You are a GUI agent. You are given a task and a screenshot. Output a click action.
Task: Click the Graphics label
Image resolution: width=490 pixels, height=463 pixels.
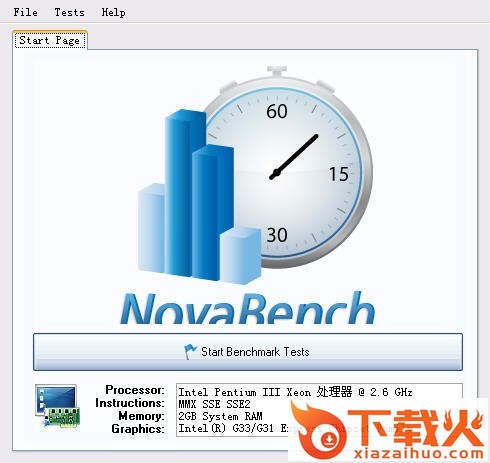(x=138, y=429)
